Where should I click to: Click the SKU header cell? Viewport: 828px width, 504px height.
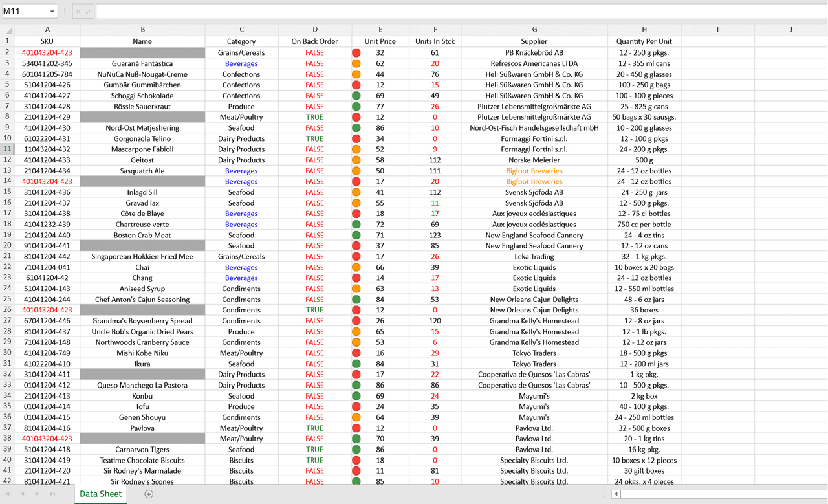click(x=47, y=41)
